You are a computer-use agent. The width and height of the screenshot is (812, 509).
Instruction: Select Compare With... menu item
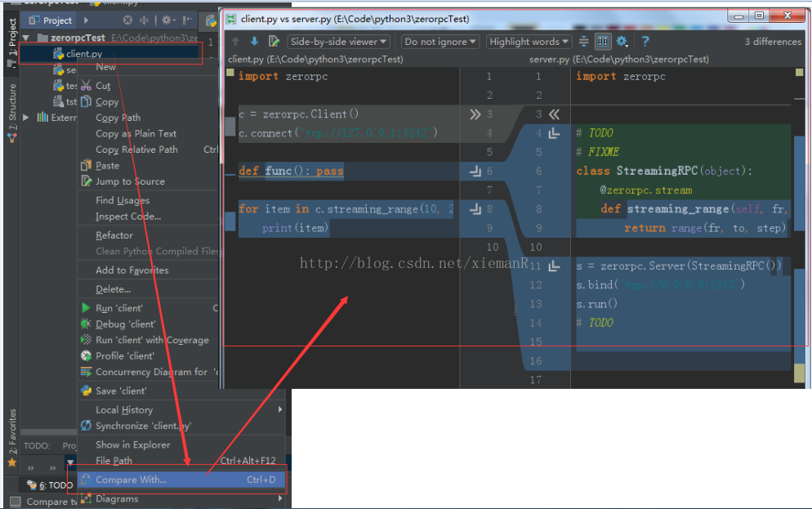(x=181, y=480)
